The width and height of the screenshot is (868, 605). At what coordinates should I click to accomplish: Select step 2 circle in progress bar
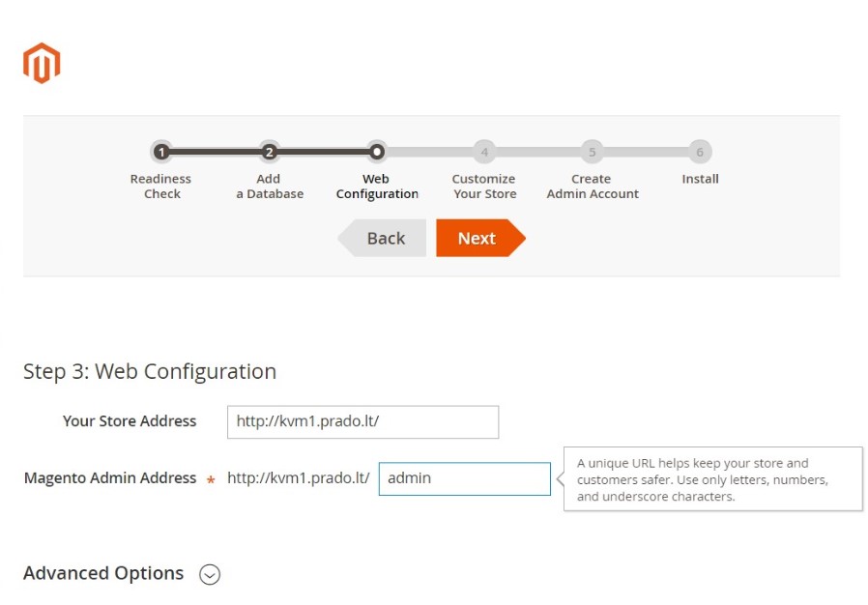(x=269, y=152)
